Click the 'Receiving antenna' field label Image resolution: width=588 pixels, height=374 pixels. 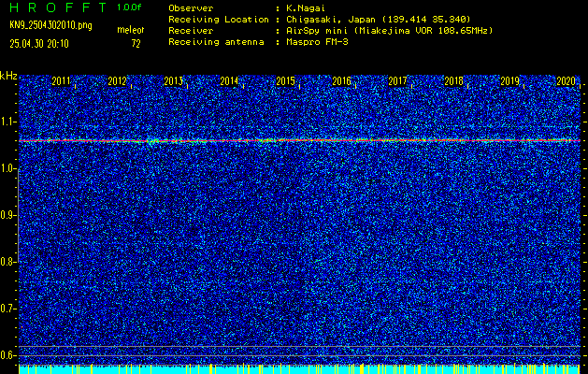216,42
